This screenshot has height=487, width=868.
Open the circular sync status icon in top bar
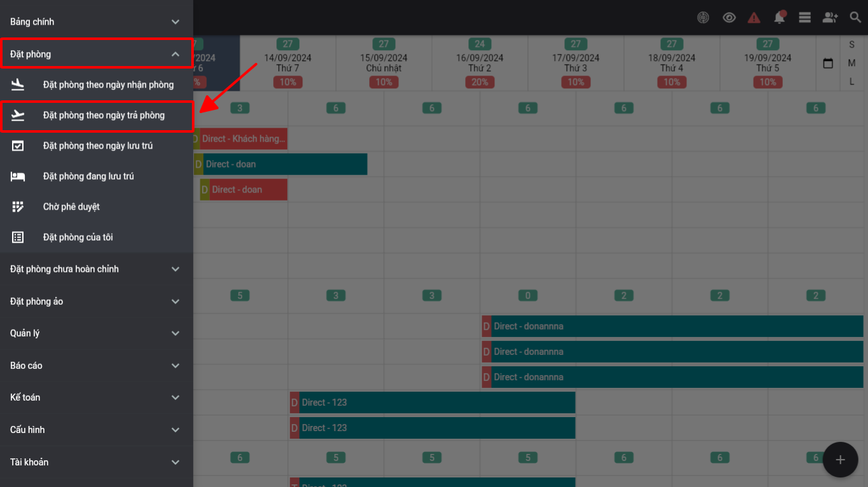703,18
